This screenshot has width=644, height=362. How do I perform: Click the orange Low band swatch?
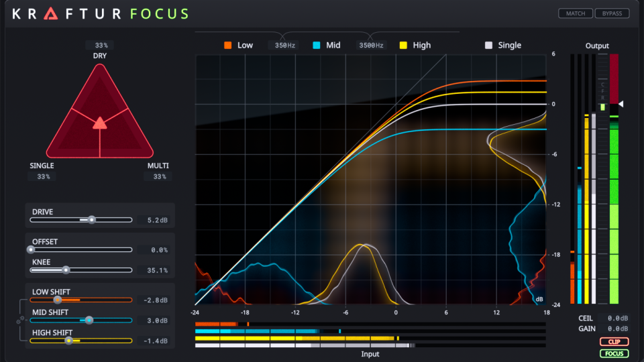pyautogui.click(x=228, y=45)
